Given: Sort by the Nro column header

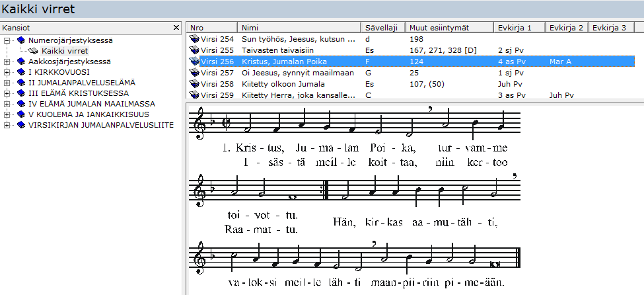Looking at the screenshot, I should click(212, 28).
